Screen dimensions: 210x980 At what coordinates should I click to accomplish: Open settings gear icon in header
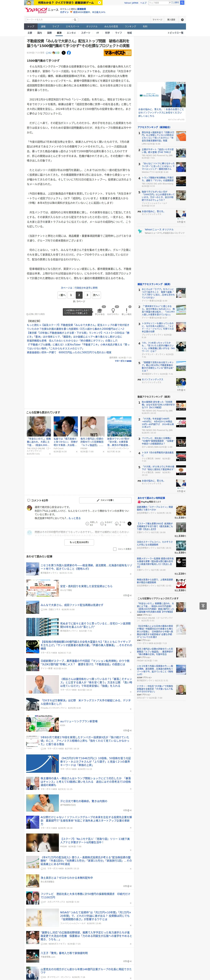[182, 20]
